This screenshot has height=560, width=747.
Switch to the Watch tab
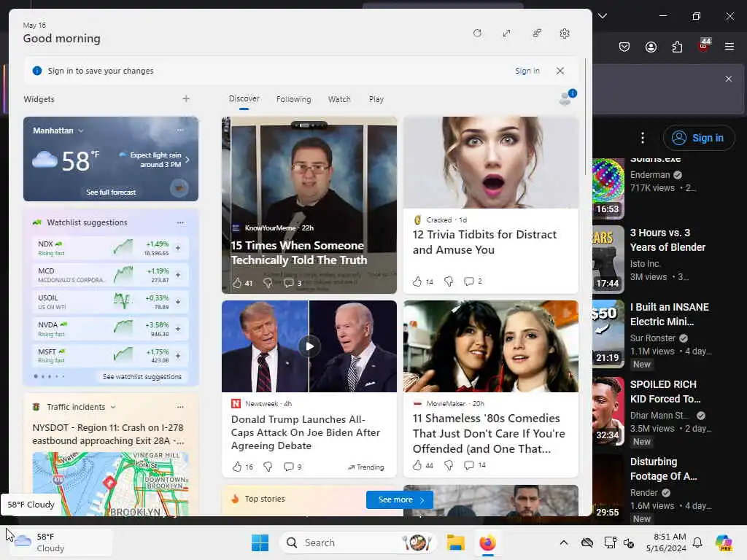coord(339,99)
